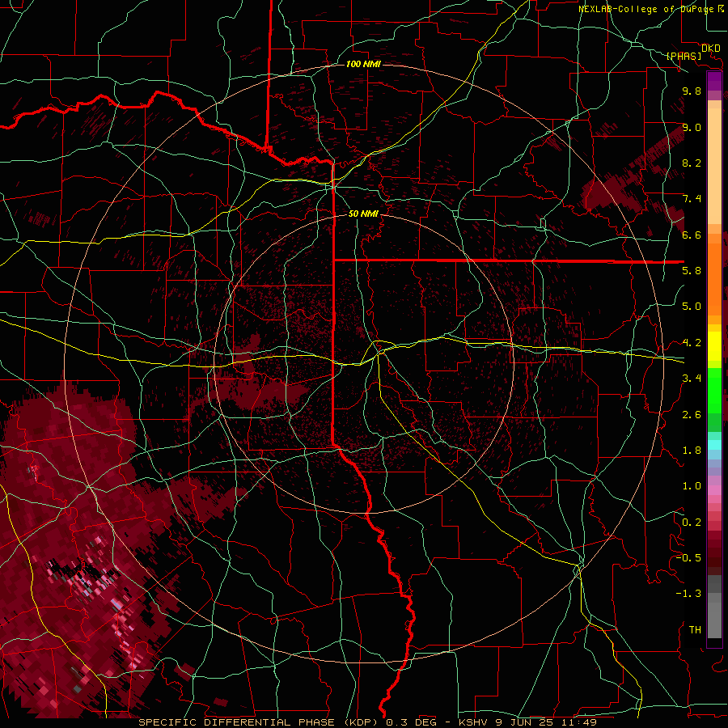
Task: Click the 3.4 value on the color scale
Action: [x=692, y=379]
